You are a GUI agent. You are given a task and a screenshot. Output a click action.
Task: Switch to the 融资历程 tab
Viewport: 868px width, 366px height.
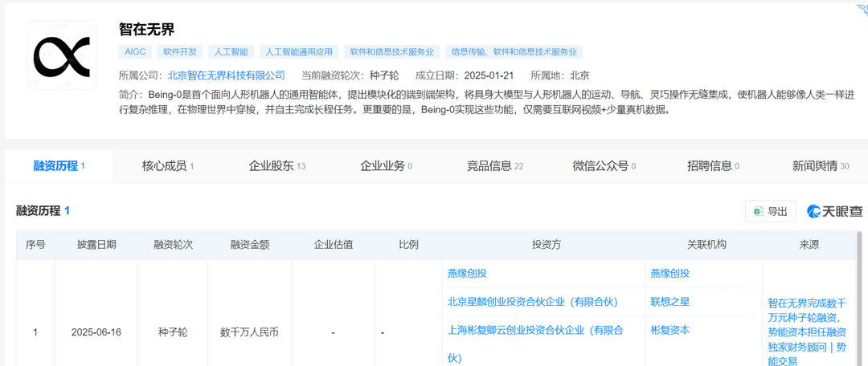pyautogui.click(x=59, y=166)
